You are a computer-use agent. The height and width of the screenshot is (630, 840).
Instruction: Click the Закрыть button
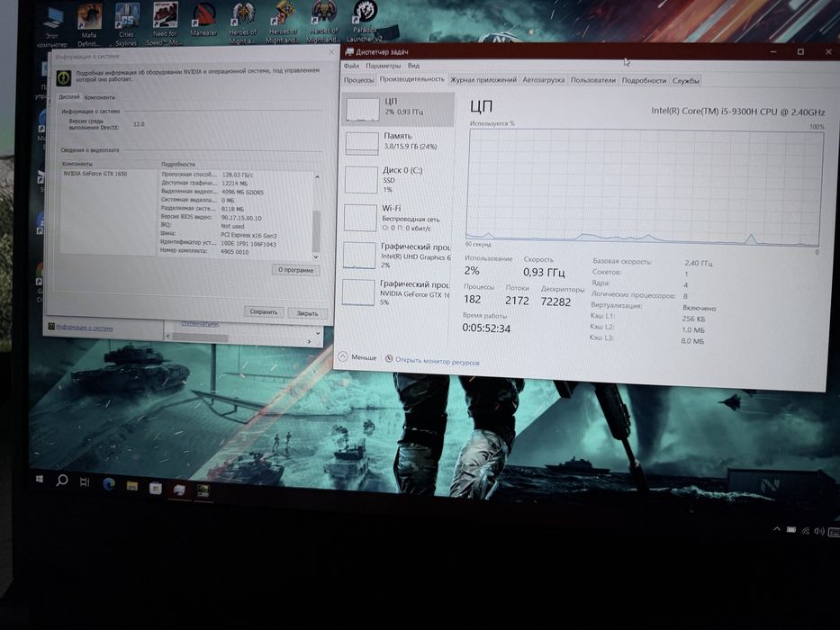coord(308,313)
